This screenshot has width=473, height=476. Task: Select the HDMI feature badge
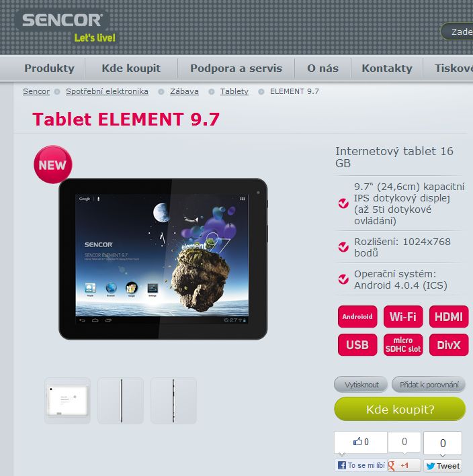448,317
